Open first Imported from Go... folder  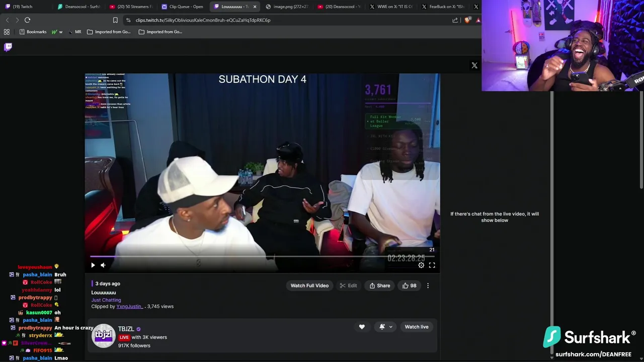pyautogui.click(x=109, y=32)
